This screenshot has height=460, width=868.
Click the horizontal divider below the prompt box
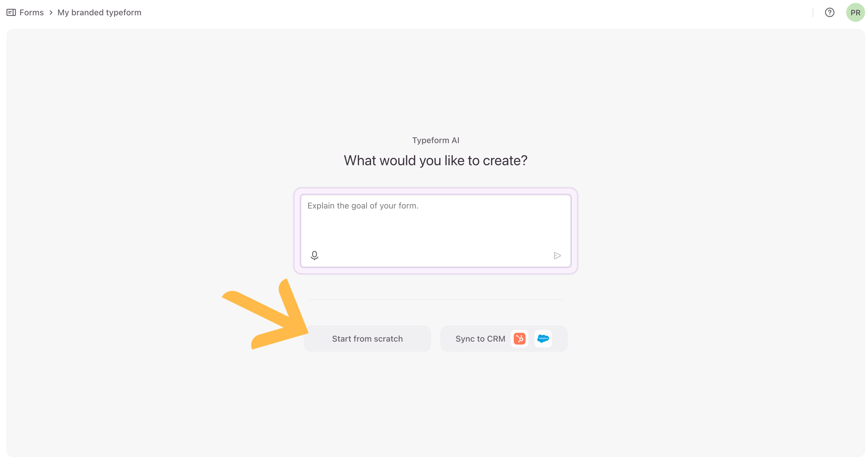tap(435, 299)
